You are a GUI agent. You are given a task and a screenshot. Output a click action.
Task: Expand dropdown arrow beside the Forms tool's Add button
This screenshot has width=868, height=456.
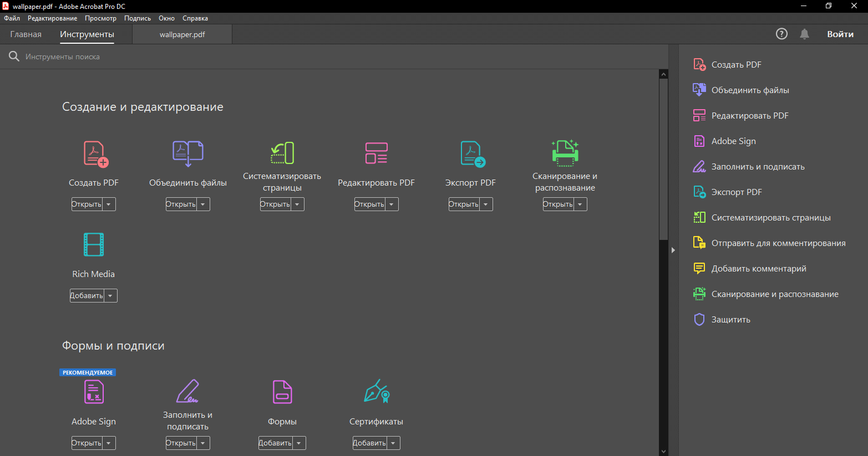pyautogui.click(x=299, y=443)
